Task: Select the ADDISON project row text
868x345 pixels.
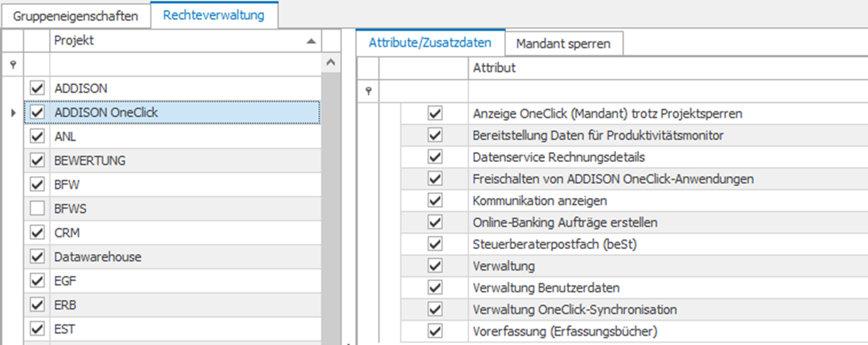Action: [x=81, y=88]
